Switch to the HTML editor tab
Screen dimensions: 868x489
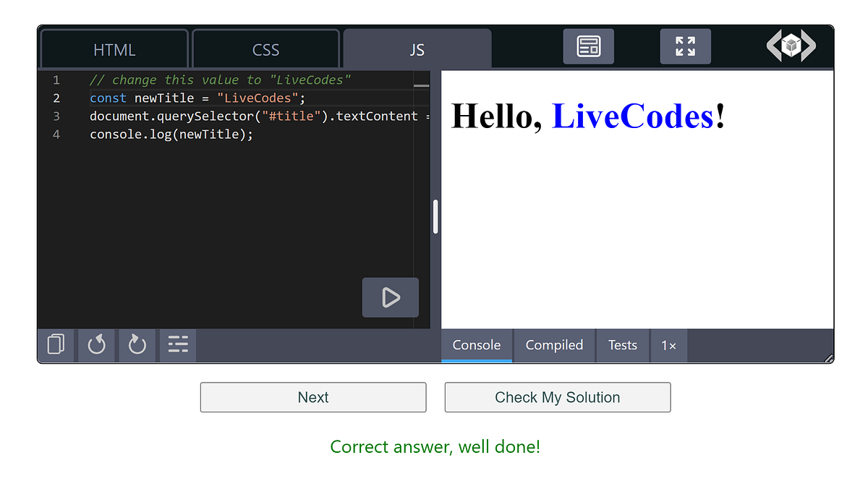[x=114, y=48]
